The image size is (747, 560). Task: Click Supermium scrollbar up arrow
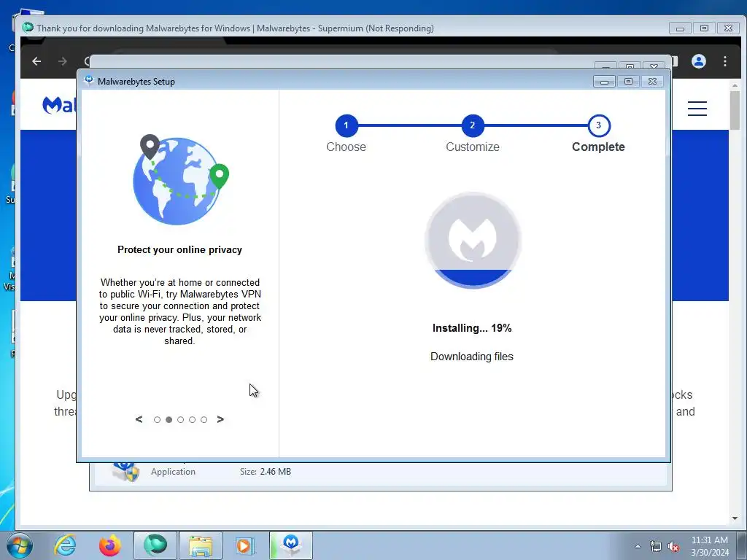735,86
